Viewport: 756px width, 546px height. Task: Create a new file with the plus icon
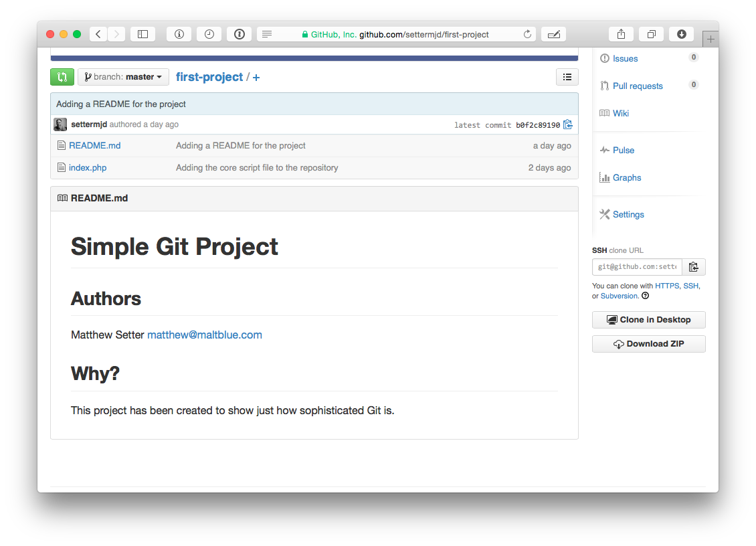(x=256, y=77)
